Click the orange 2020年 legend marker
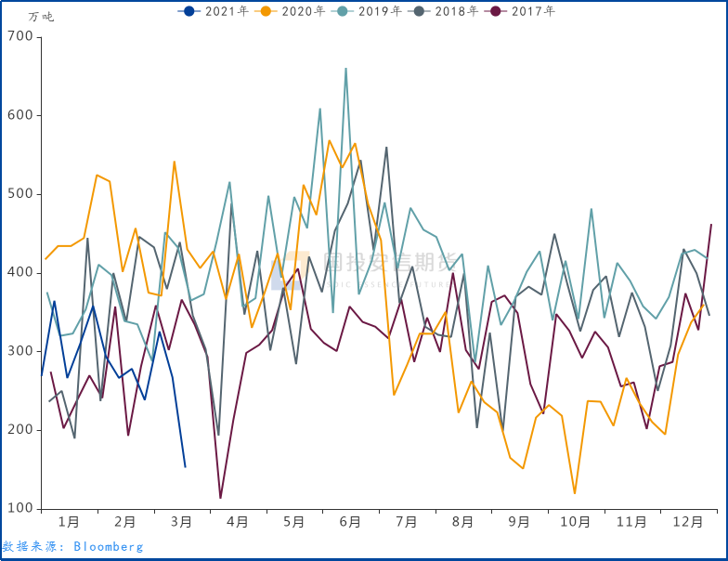 [x=266, y=11]
